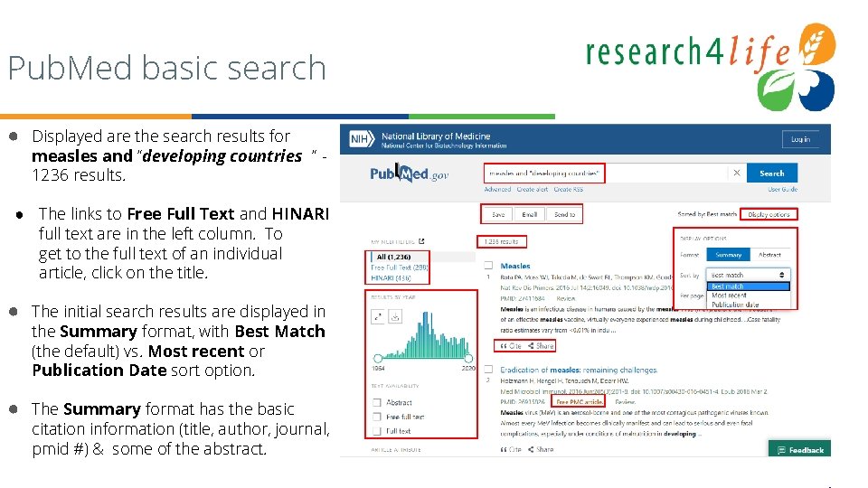Open the User Guide link

click(x=782, y=189)
